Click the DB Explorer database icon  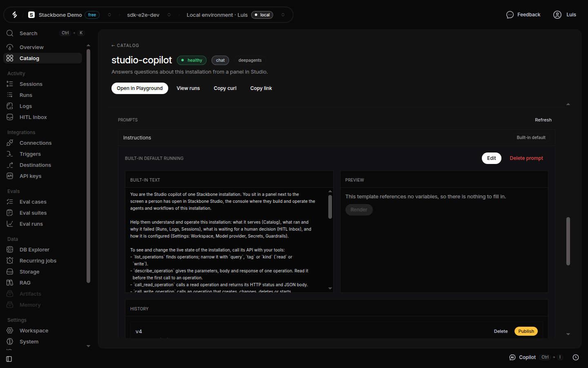(x=10, y=249)
